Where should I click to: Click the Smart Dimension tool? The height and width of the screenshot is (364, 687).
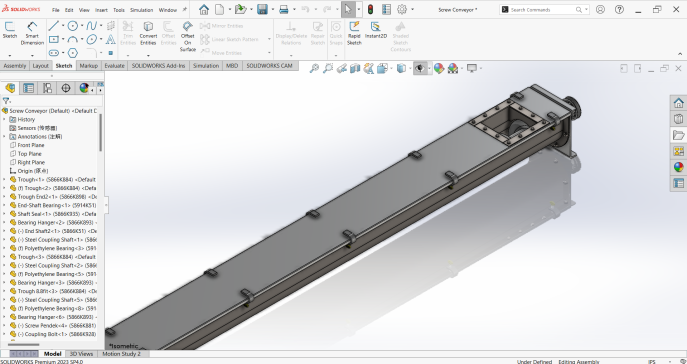tap(32, 33)
